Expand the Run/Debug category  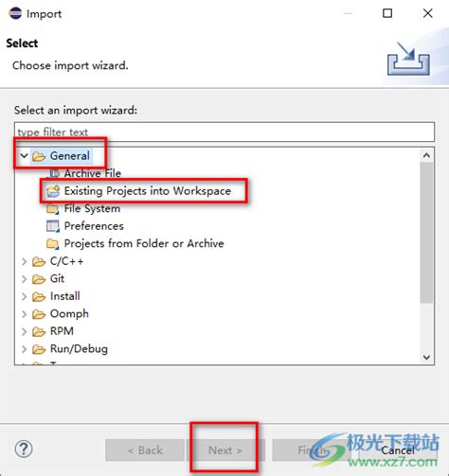coord(24,349)
